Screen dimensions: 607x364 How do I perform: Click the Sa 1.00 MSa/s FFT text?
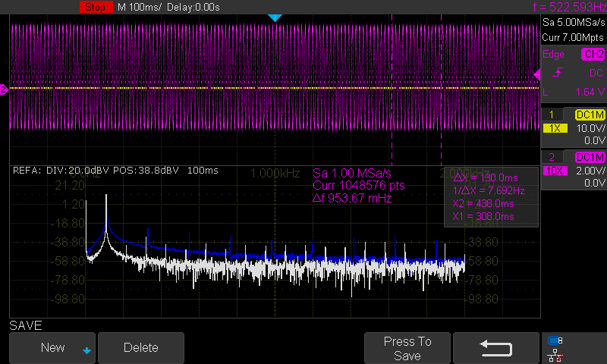(x=352, y=174)
